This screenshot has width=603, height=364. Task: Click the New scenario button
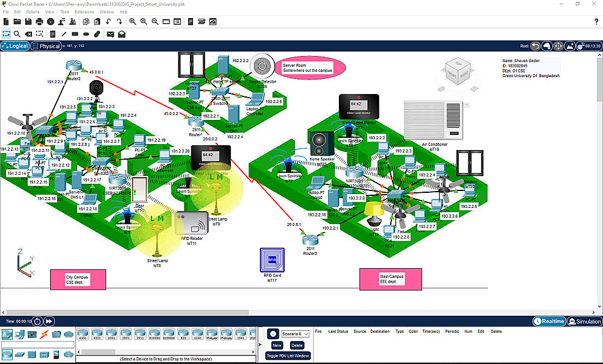[x=277, y=345]
